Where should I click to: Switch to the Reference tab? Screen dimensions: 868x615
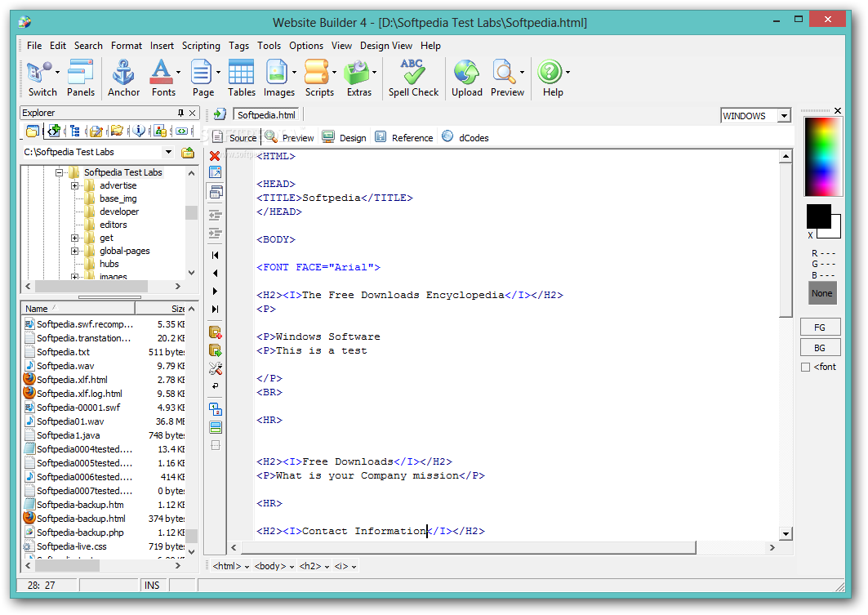(x=404, y=137)
